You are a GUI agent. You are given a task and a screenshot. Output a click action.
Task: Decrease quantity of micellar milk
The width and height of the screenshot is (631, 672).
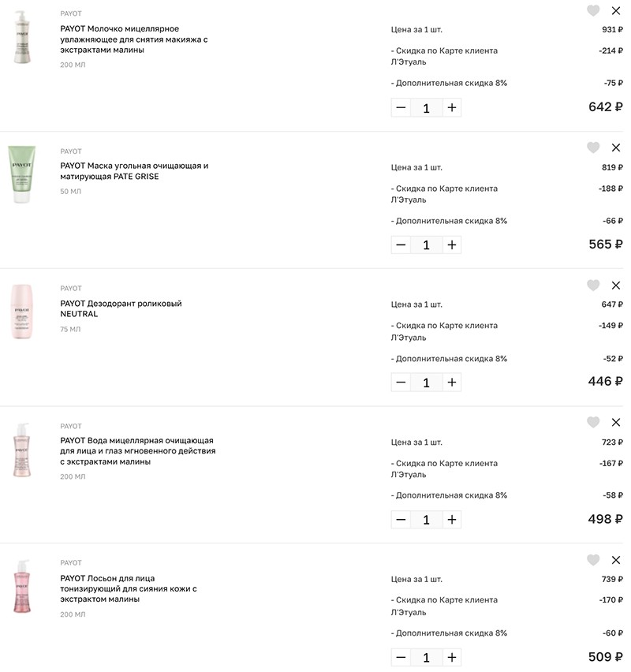pos(401,107)
